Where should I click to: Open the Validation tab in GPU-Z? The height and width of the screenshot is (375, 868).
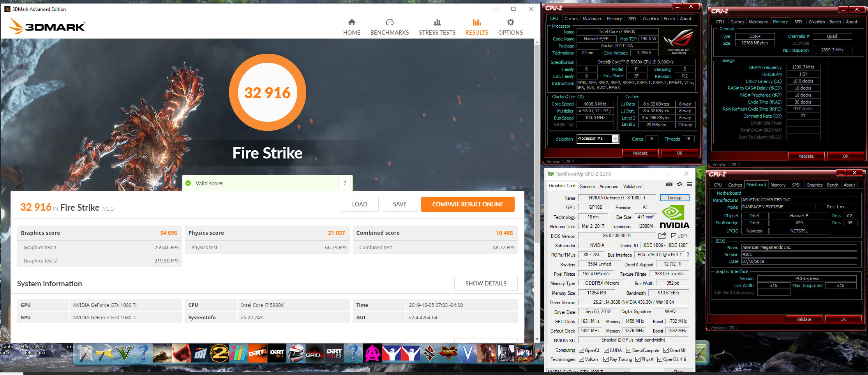632,187
